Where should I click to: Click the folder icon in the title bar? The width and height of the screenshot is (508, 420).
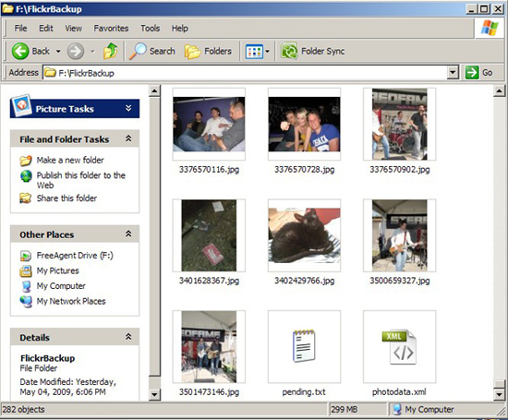[x=7, y=8]
